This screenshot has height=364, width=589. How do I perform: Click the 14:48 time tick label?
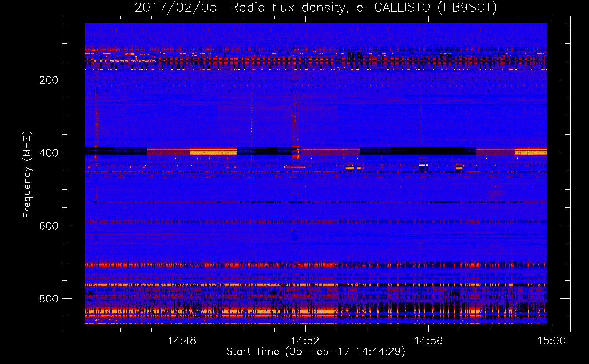point(182,341)
